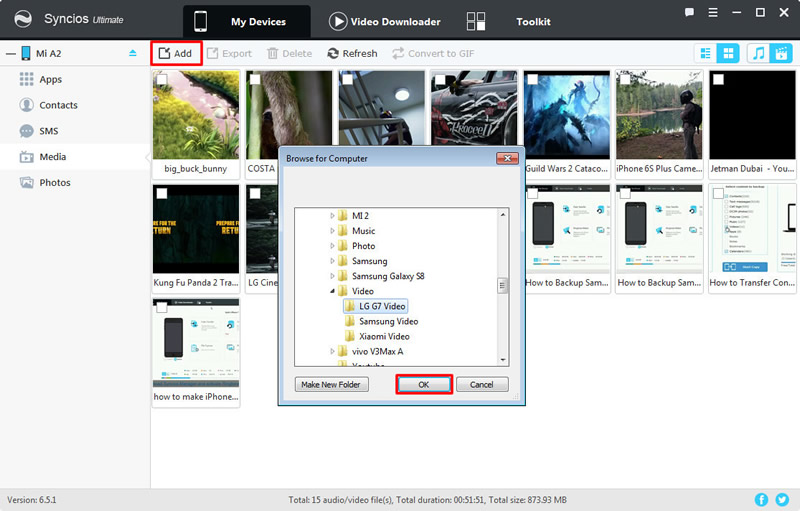Click the Add toolbar button
The width and height of the screenshot is (800, 511).
pos(176,53)
